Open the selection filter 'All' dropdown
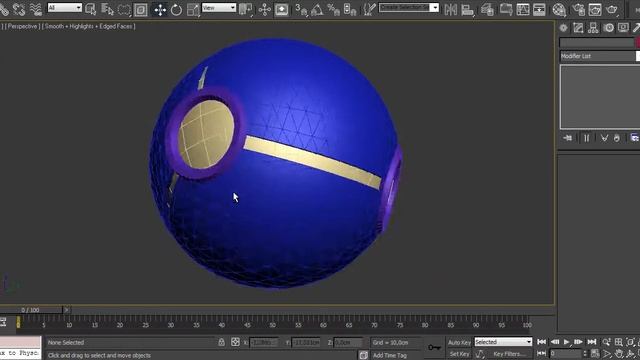 (64, 8)
